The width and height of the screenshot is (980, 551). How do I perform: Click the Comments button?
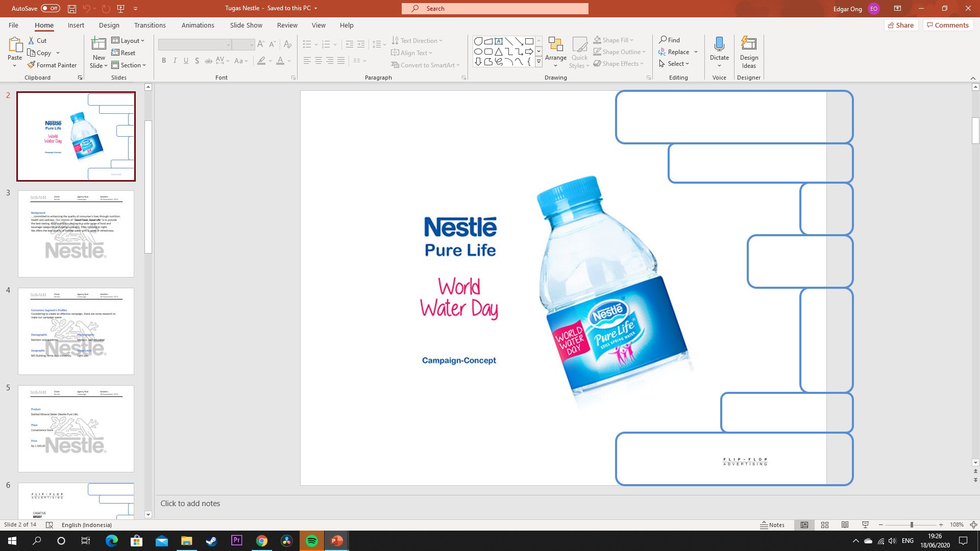click(x=948, y=25)
